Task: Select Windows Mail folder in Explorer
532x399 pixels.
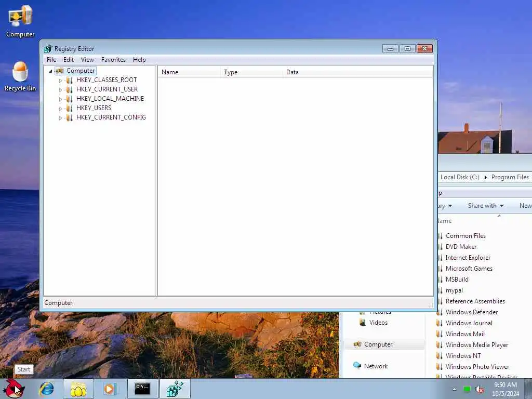Action: coord(465,334)
